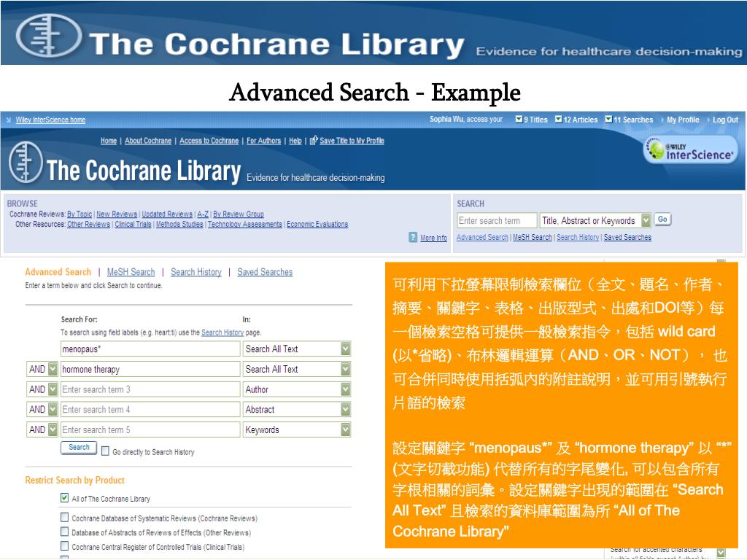Click Save Title to My Profile link
Viewport: 747px width, 560px height.
352,141
